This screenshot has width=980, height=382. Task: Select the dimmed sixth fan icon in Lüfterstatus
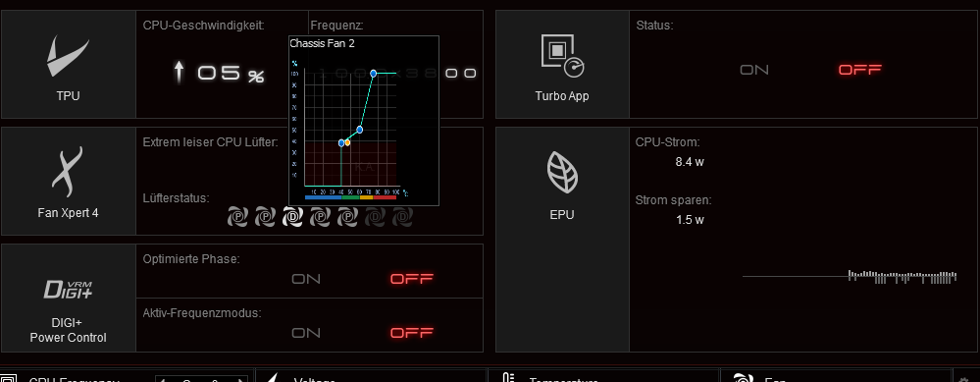pyautogui.click(x=375, y=217)
